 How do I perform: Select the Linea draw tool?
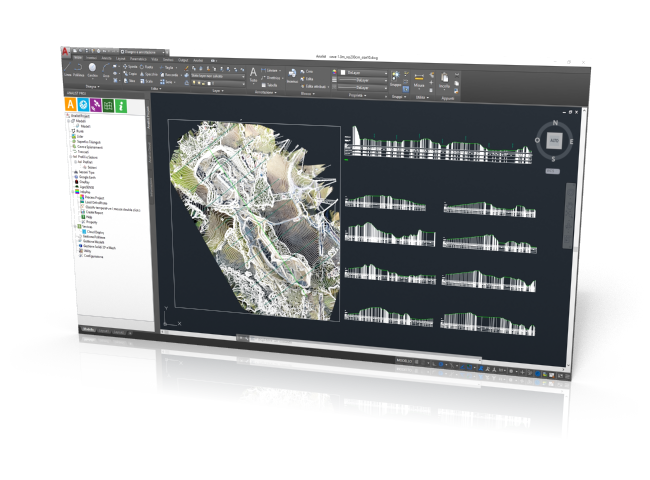[x=68, y=69]
